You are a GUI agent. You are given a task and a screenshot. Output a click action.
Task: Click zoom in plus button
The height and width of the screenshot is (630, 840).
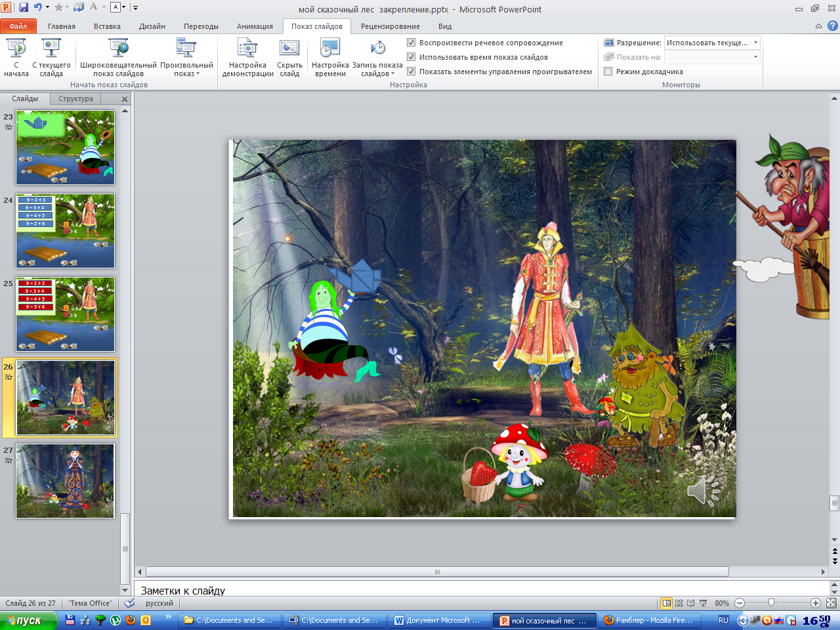pos(815,603)
